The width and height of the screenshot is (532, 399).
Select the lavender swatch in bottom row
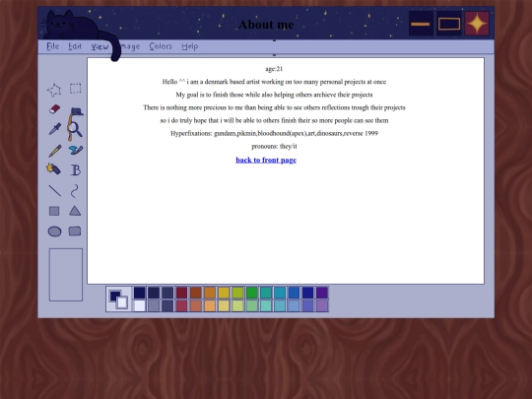point(322,305)
